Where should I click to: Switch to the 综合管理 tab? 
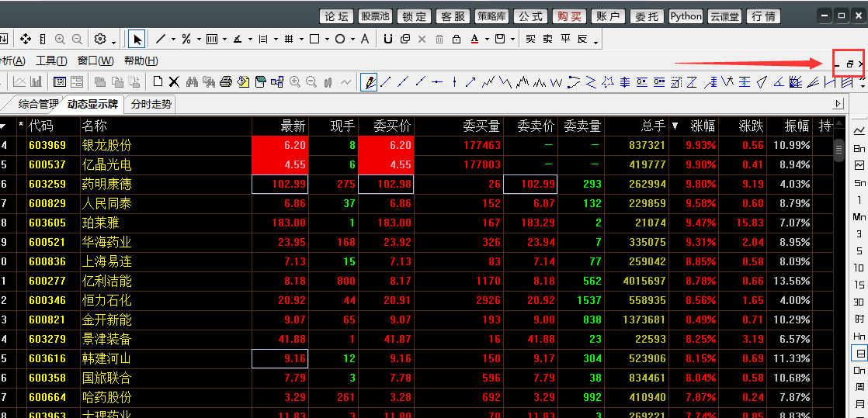click(37, 104)
